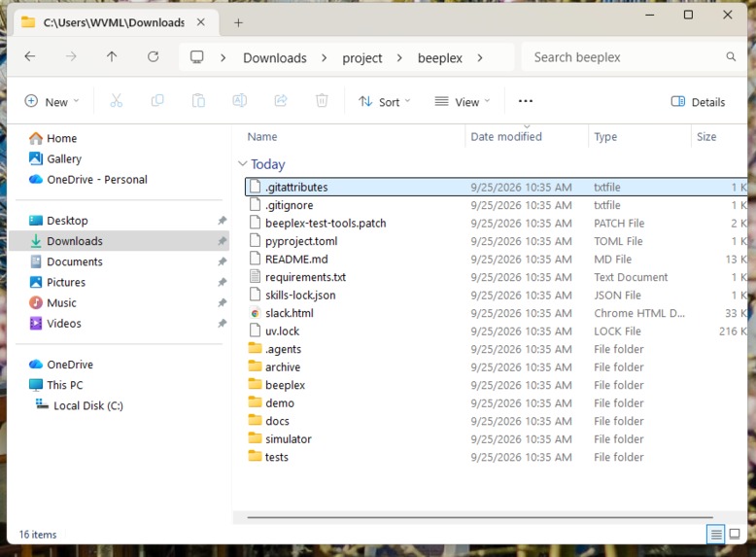Click the Rename icon in toolbar

click(x=240, y=101)
